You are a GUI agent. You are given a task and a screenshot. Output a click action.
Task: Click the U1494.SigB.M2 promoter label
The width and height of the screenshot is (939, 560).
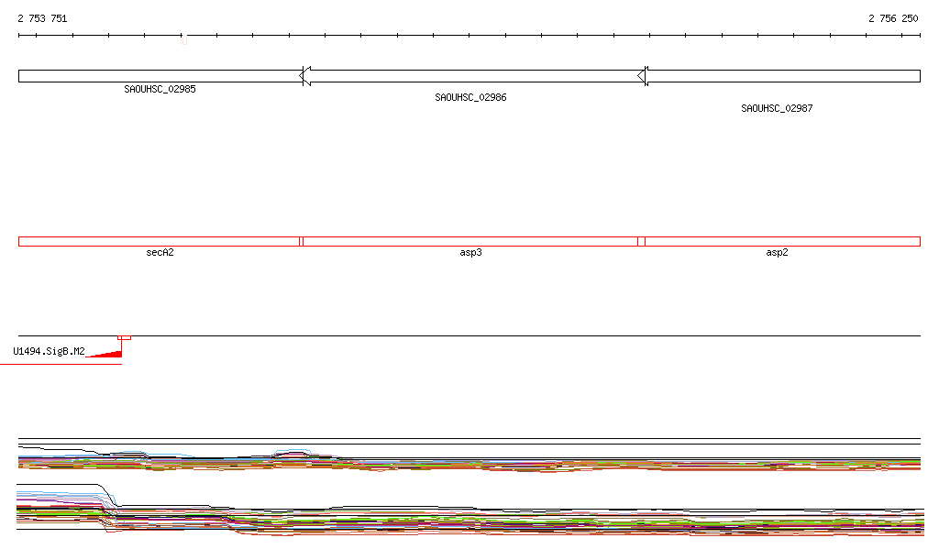pyautogui.click(x=50, y=351)
